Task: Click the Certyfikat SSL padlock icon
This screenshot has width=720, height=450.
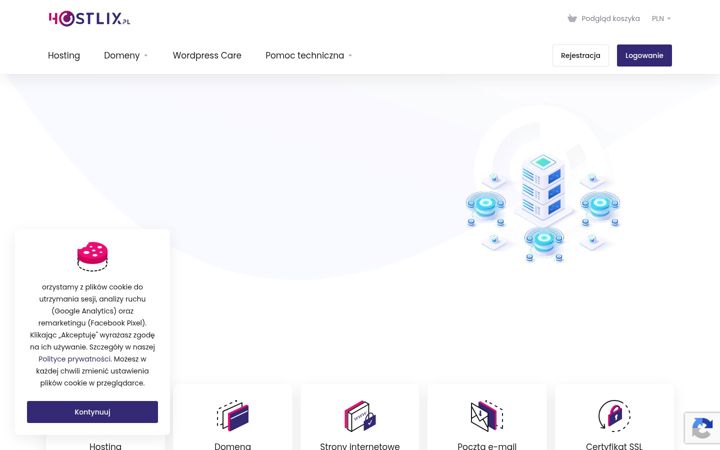Action: (x=614, y=416)
